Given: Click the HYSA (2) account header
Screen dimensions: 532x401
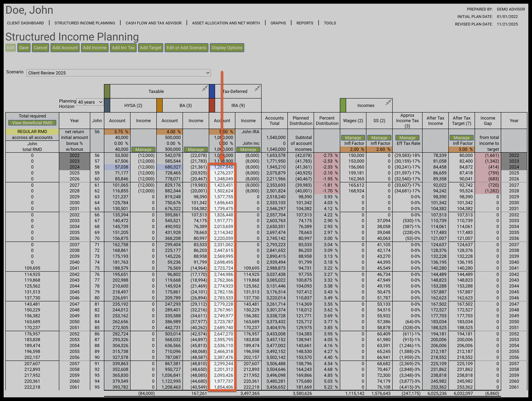Looking at the screenshot, I should coord(133,105).
